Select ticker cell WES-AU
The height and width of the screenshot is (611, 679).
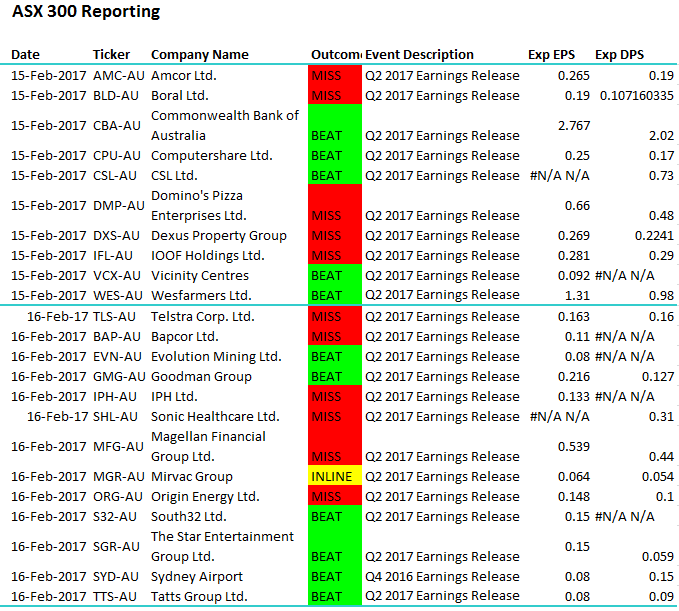(118, 295)
